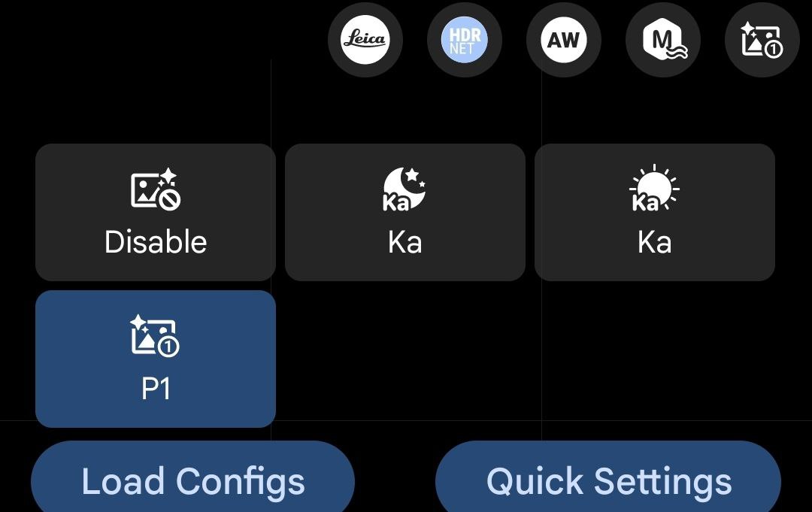Screen dimensions: 812x512
Task: Tap the "Configs" word on the left pill button
Action: tap(241, 483)
